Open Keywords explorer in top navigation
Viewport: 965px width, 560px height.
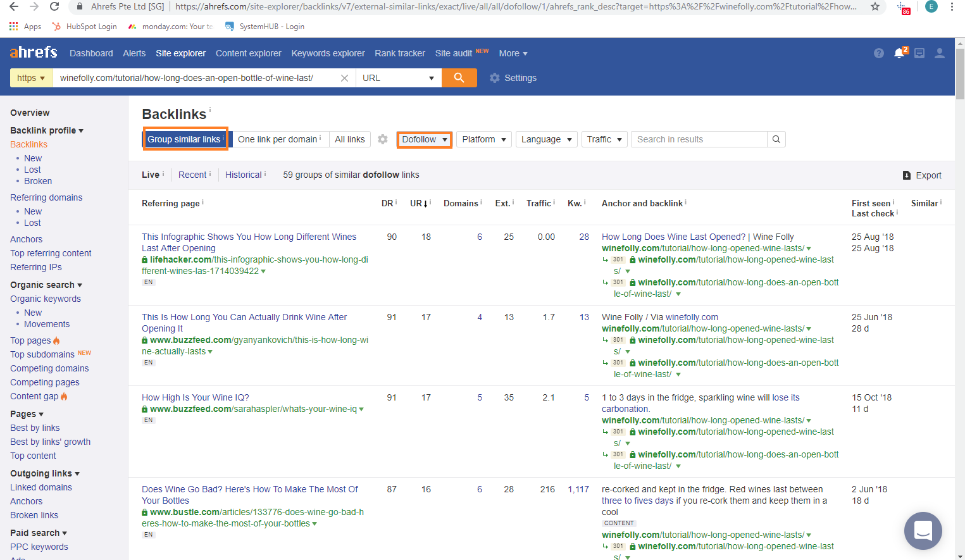point(328,53)
